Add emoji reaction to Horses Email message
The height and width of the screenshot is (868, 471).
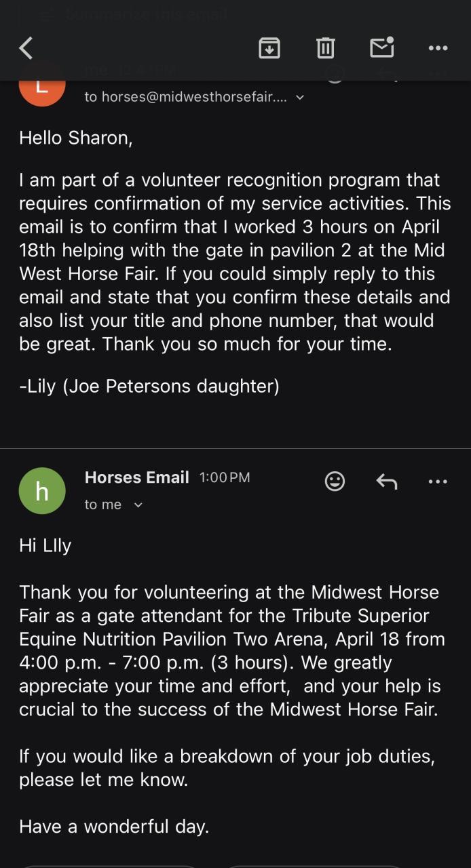pos(335,481)
